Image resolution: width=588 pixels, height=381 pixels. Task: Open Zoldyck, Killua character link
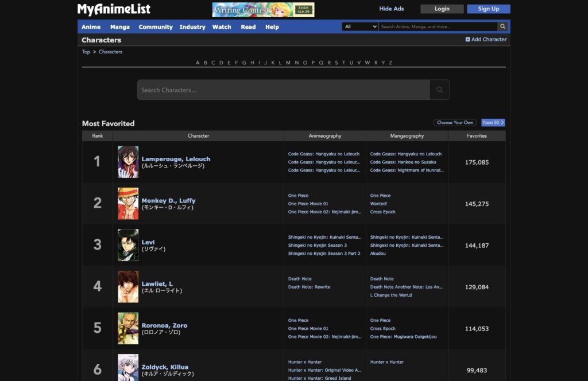pyautogui.click(x=165, y=367)
